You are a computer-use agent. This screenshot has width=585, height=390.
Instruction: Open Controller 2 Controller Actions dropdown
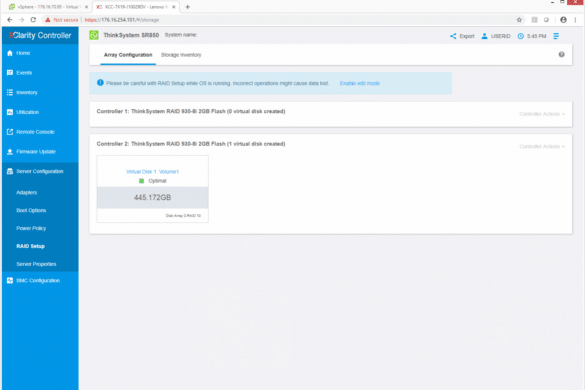click(542, 146)
